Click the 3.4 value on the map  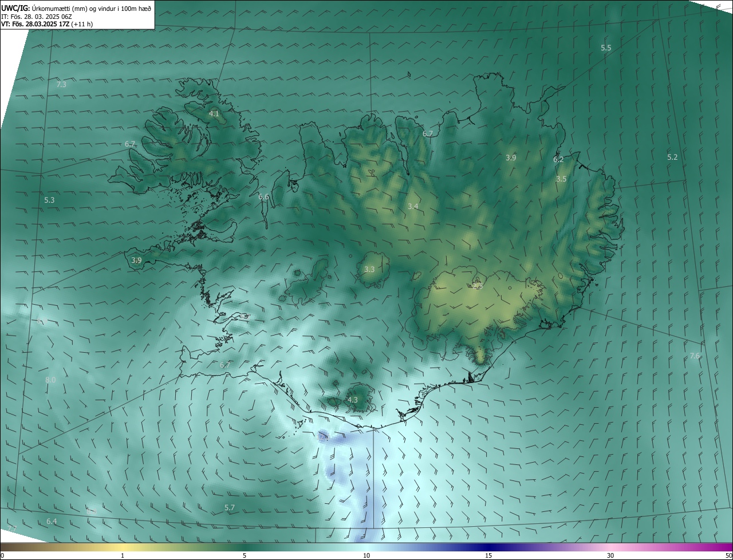click(x=413, y=206)
